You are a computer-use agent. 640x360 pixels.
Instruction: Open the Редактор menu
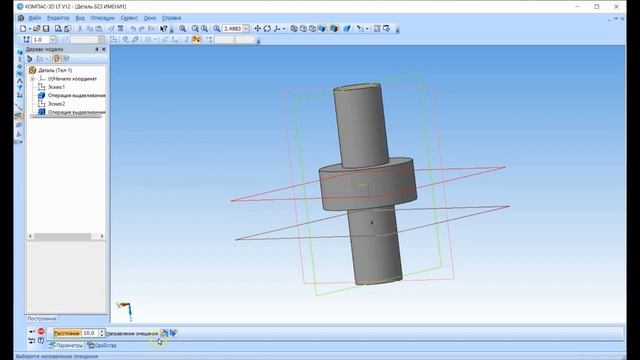pyautogui.click(x=58, y=18)
